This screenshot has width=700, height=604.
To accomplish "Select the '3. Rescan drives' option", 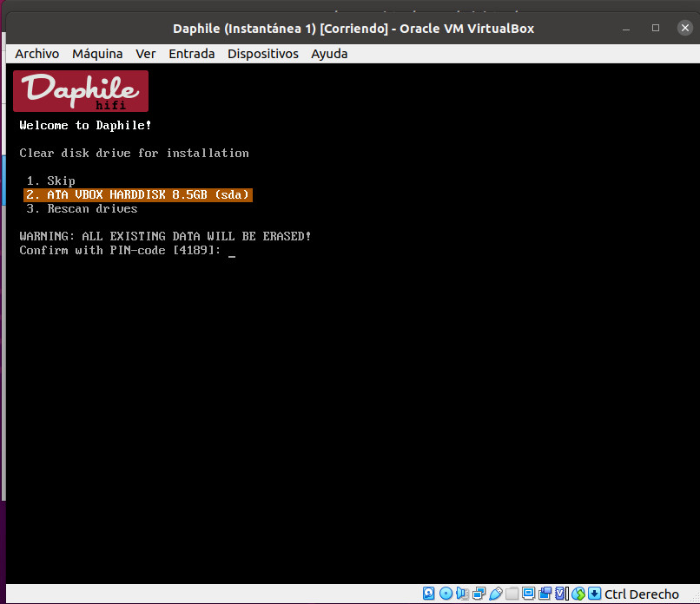I will pos(82,209).
